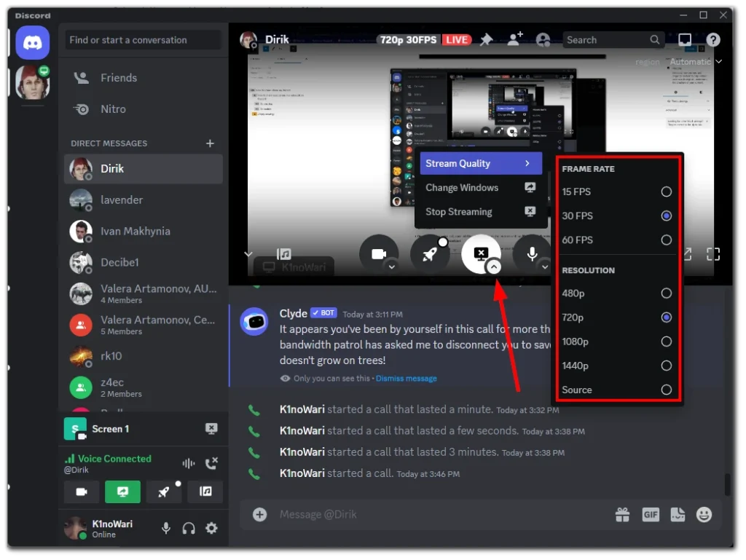The height and width of the screenshot is (560, 746).
Task: Open the Ivan Makhynia conversation
Action: (144, 232)
